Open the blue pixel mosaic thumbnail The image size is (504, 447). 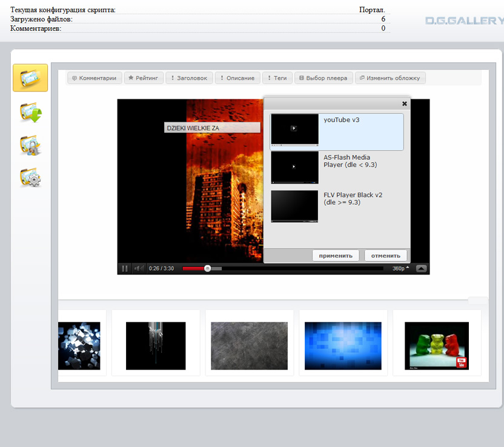tap(343, 346)
